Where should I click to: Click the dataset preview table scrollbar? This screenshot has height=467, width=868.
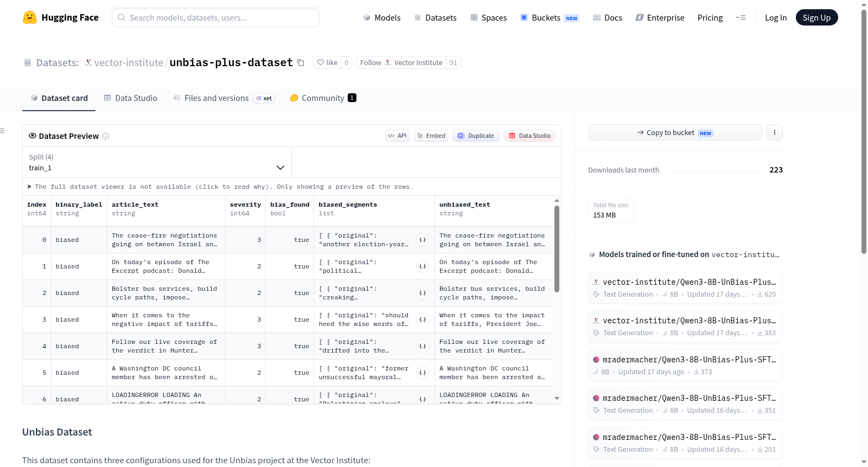[x=557, y=248]
